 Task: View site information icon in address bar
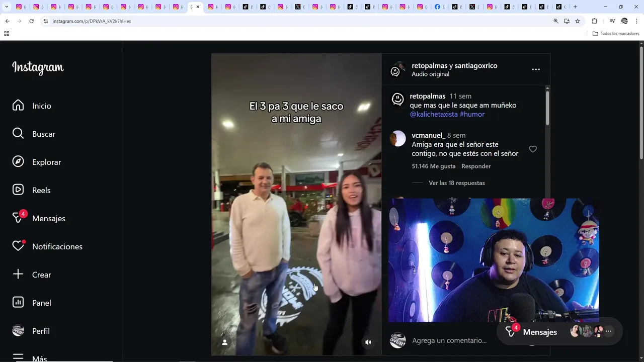coord(45,21)
